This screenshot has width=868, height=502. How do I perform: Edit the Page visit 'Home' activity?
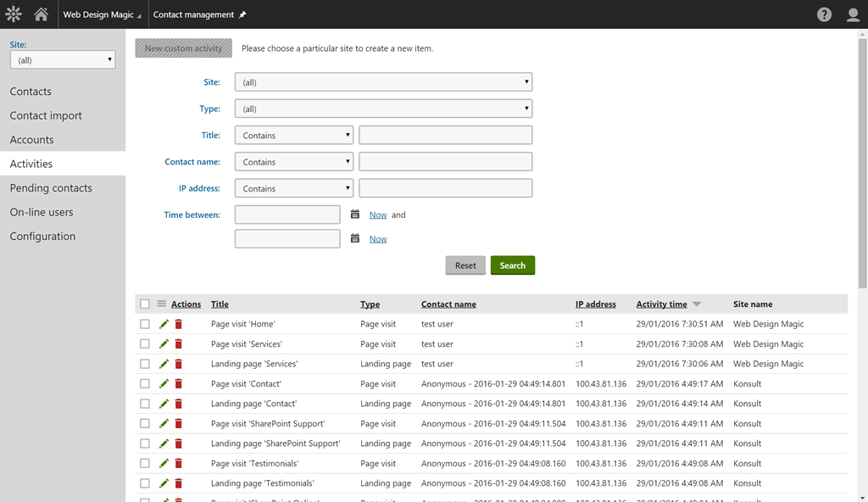tap(164, 324)
